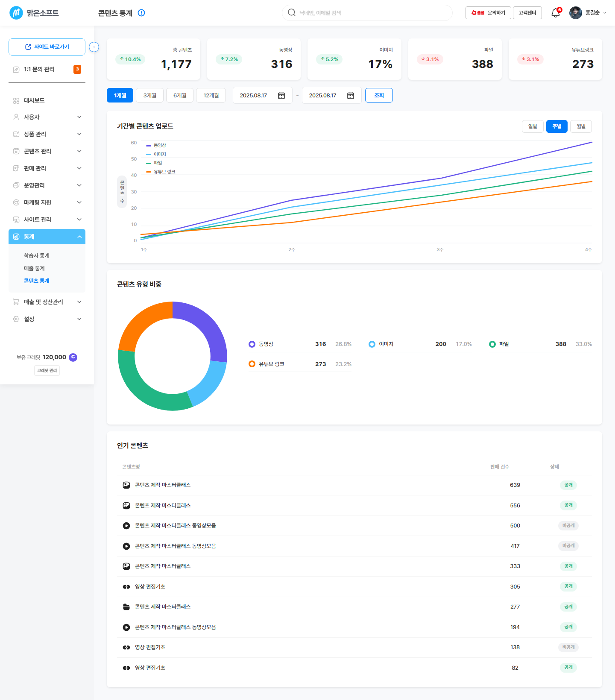Switch the chart to 일별 view
The width and height of the screenshot is (615, 700).
(533, 126)
